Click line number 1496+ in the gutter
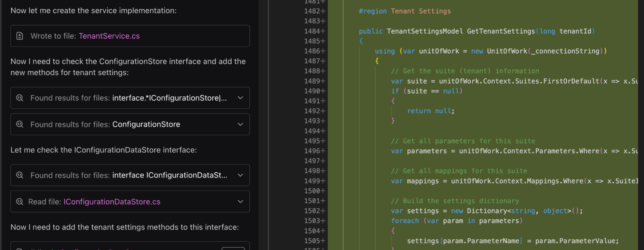Screen dimensions: 644x250 point(315,151)
